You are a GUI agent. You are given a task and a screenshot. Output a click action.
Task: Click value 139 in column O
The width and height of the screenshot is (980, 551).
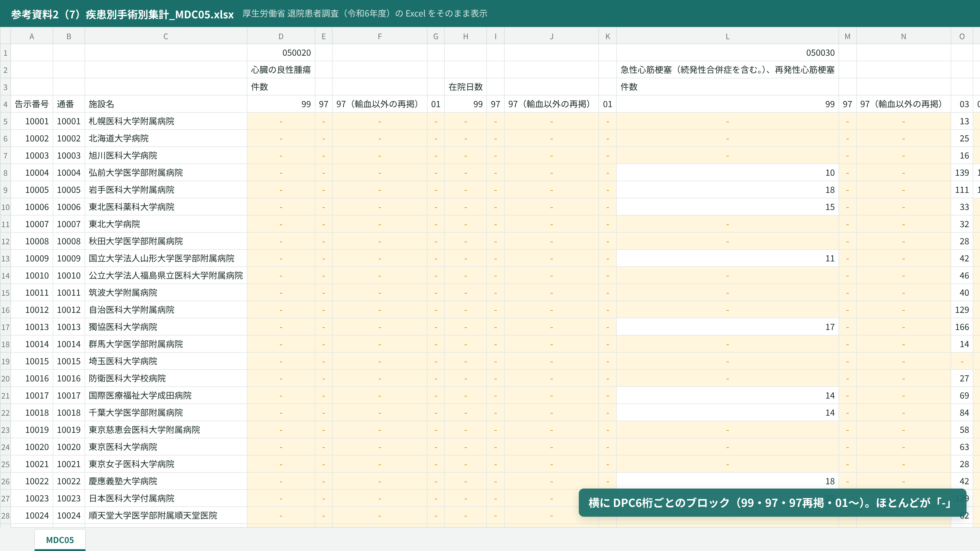(x=962, y=173)
